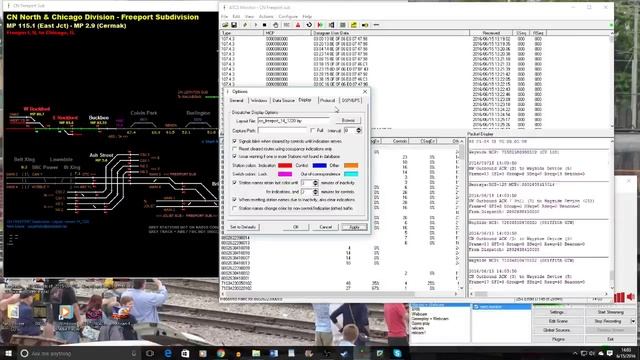Click Cancel in Options dialog
640x360 pixels.
click(x=326, y=227)
